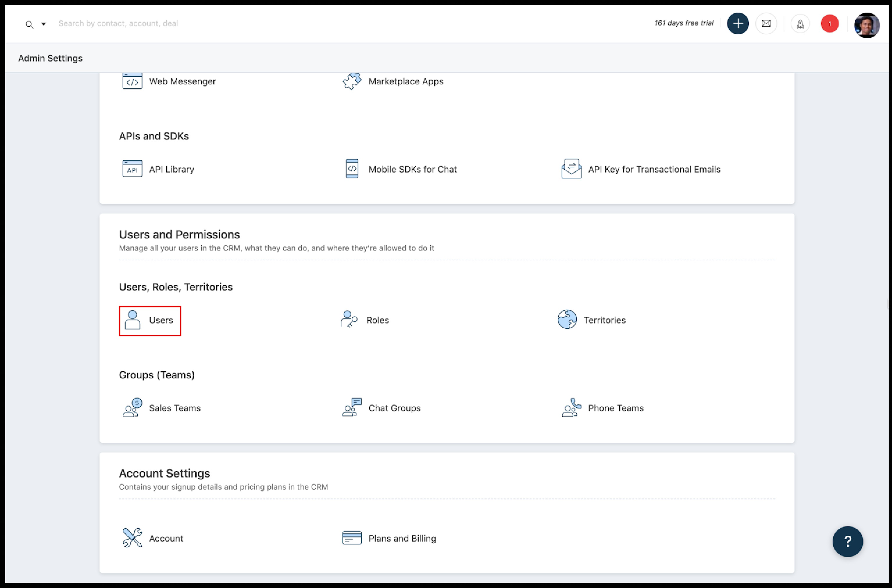
Task: Open Marketplace Apps
Action: click(x=406, y=81)
